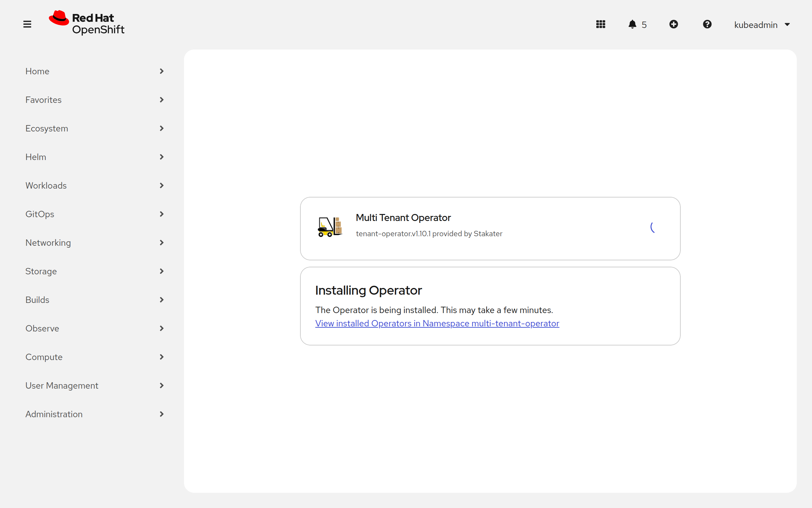Click the Installing Operator heading

click(x=369, y=290)
